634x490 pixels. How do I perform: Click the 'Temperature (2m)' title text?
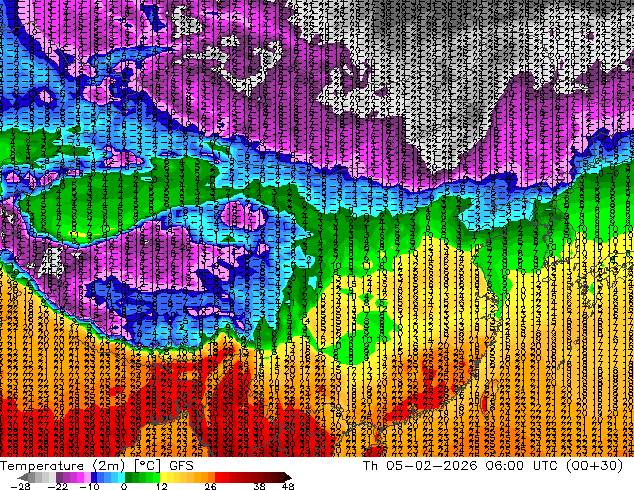pos(62,466)
